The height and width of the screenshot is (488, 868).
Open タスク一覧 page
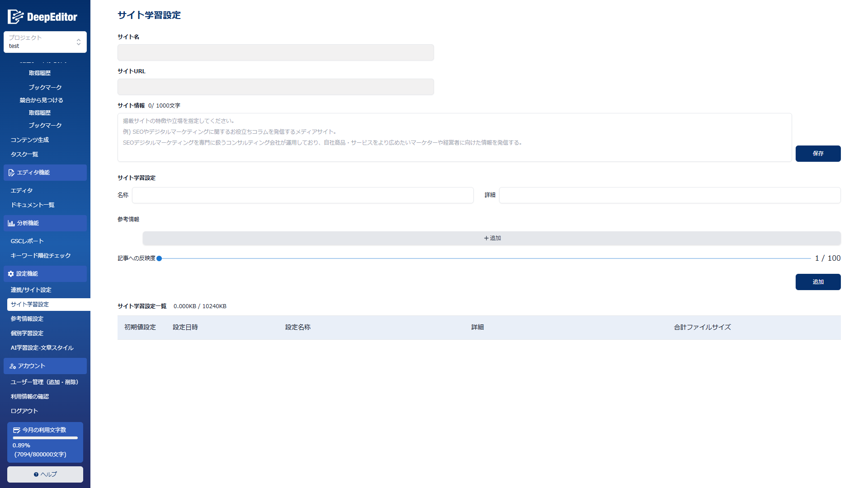(24, 155)
